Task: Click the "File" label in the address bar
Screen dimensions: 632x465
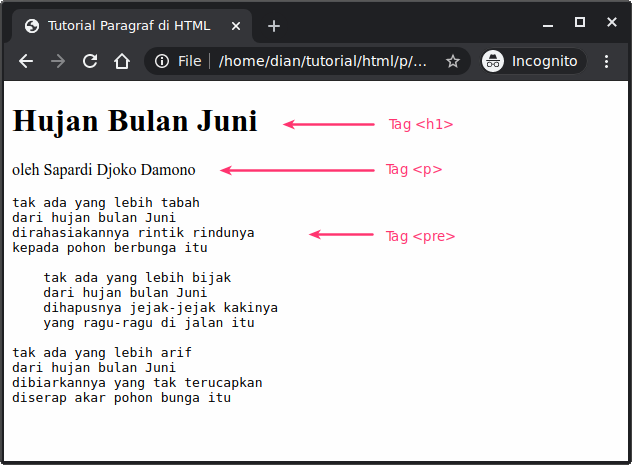Action: coord(189,61)
